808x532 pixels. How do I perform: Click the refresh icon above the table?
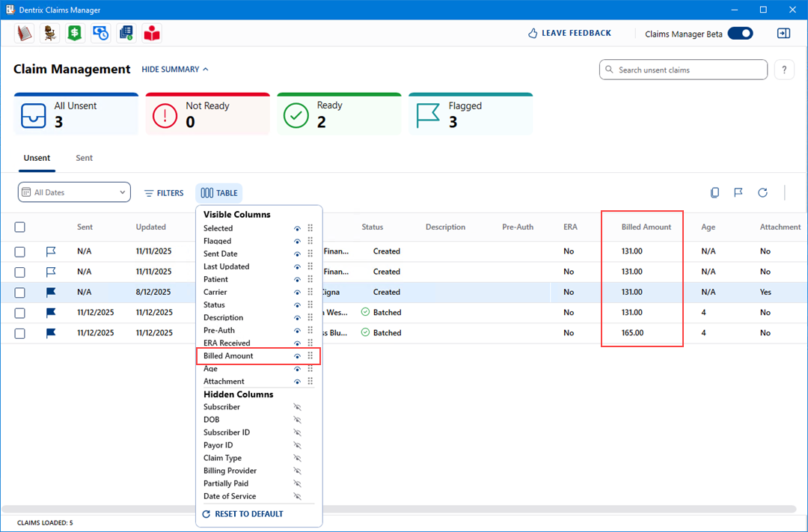coord(762,193)
